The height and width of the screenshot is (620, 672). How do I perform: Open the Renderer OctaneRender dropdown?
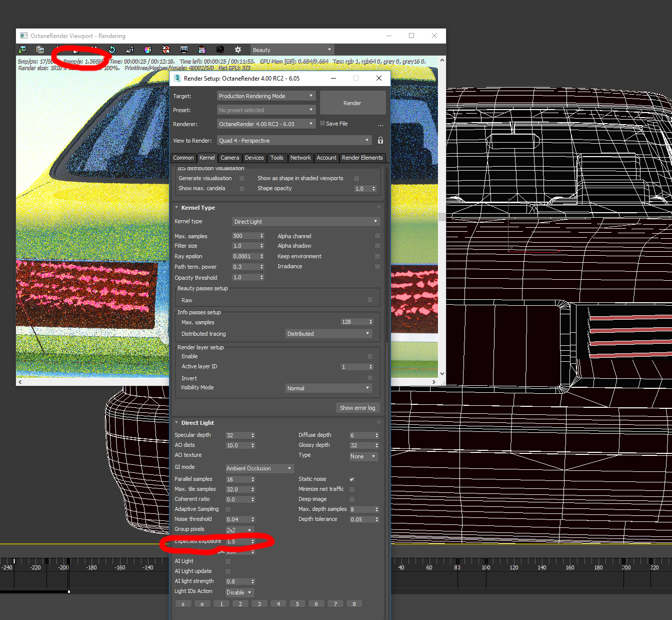(x=266, y=124)
